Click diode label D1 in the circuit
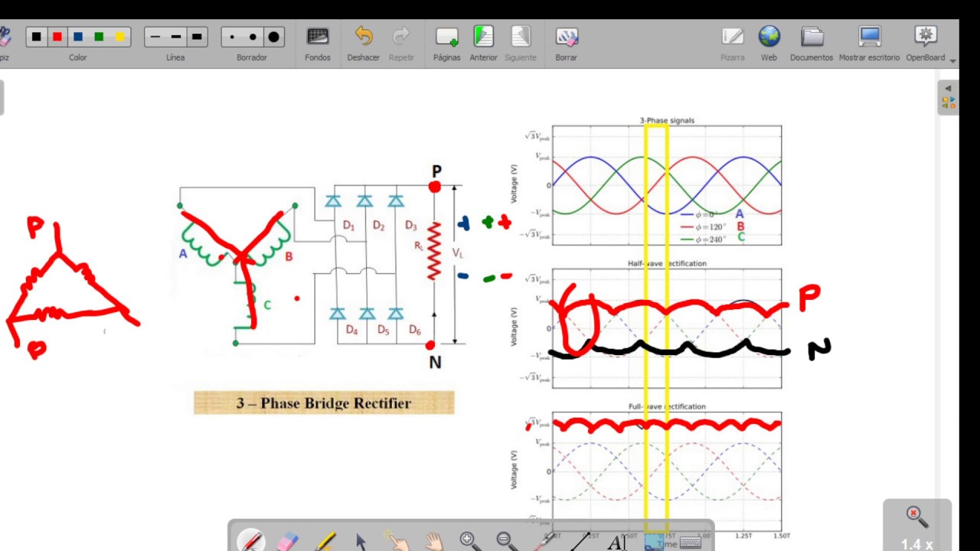980x551 pixels. (x=349, y=226)
